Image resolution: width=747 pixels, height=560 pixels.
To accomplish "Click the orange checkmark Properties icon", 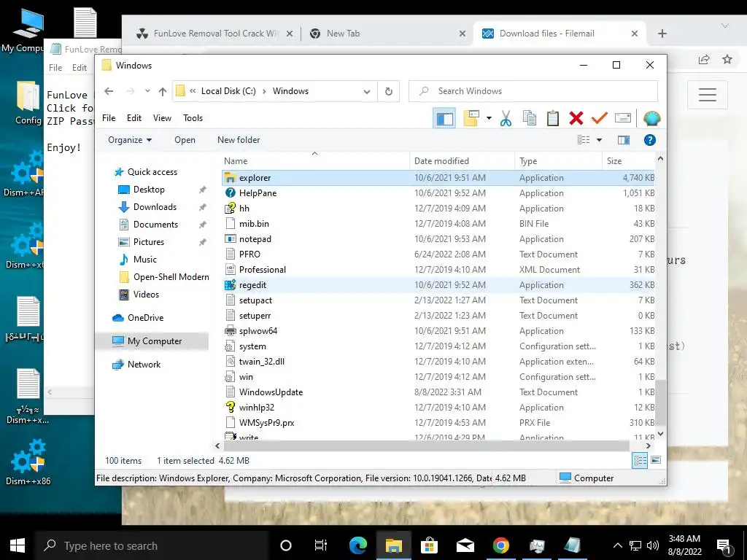I will [x=600, y=118].
